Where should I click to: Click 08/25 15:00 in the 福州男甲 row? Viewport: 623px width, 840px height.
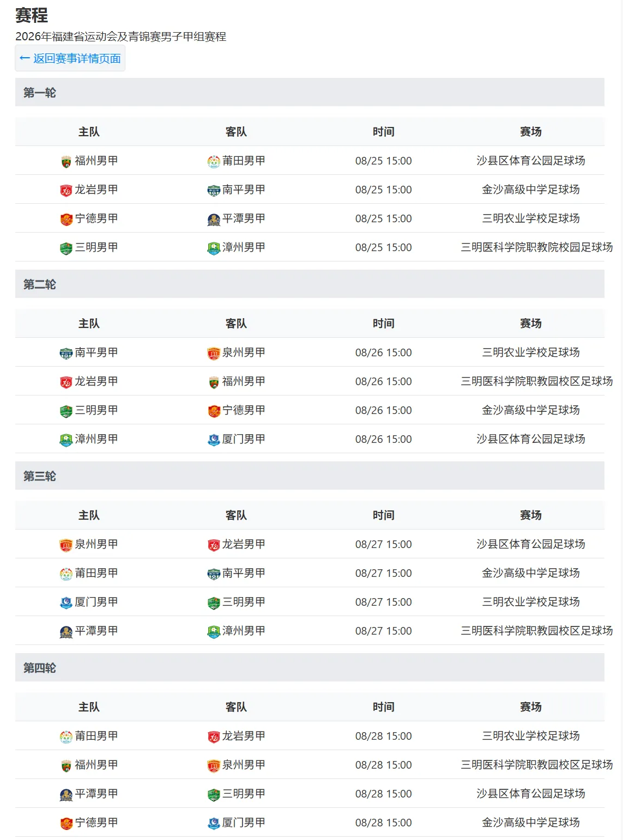[x=384, y=161]
